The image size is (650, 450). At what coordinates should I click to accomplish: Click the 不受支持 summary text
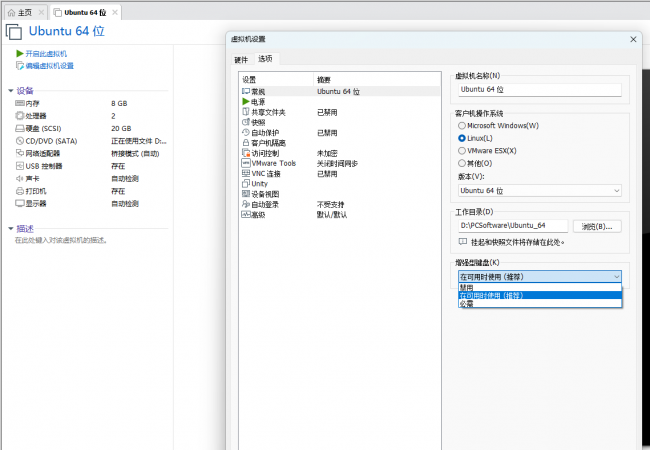[x=330, y=205]
